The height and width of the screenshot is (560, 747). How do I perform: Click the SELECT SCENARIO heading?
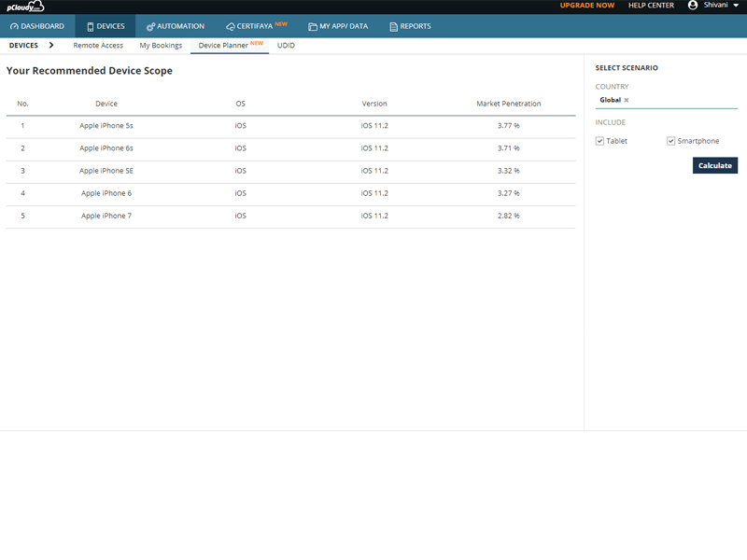coord(627,67)
